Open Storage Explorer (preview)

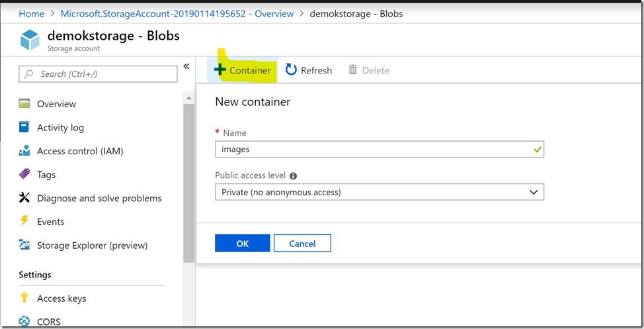click(92, 245)
